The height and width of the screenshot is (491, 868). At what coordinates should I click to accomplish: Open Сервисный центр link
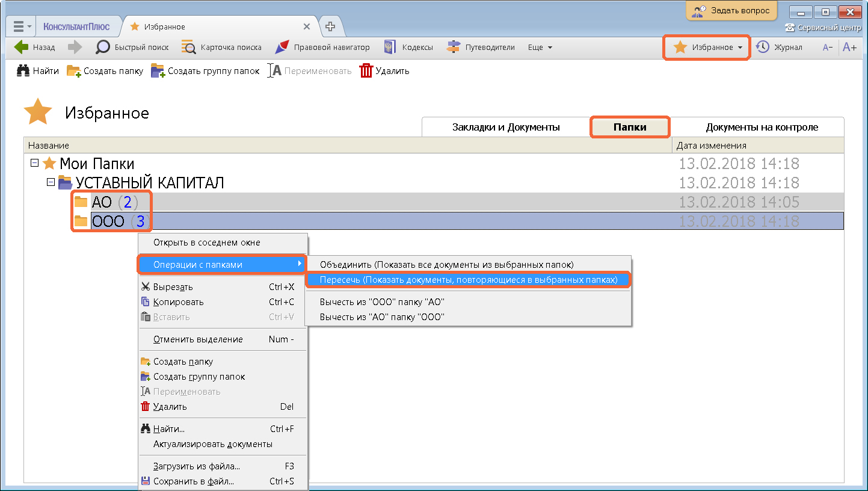point(823,28)
